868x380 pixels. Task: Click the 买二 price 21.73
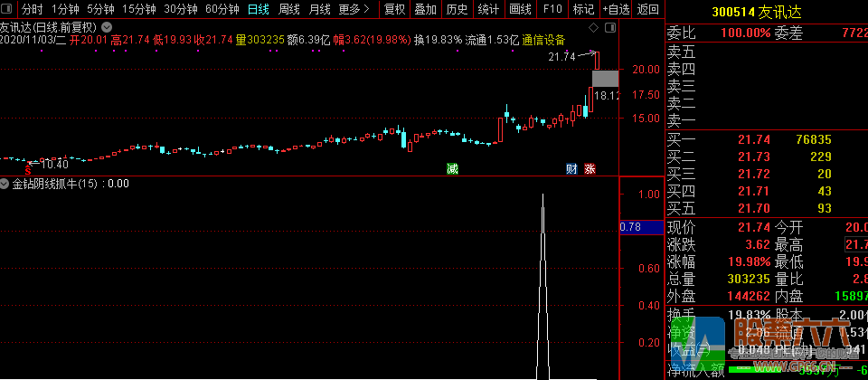[x=754, y=157]
